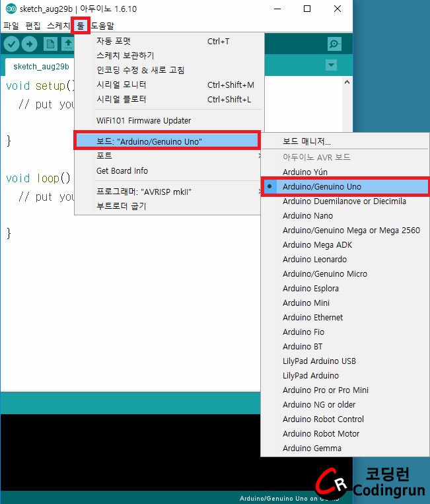Open the 편집 menu
Screen dimensions: 430x504
coord(33,26)
